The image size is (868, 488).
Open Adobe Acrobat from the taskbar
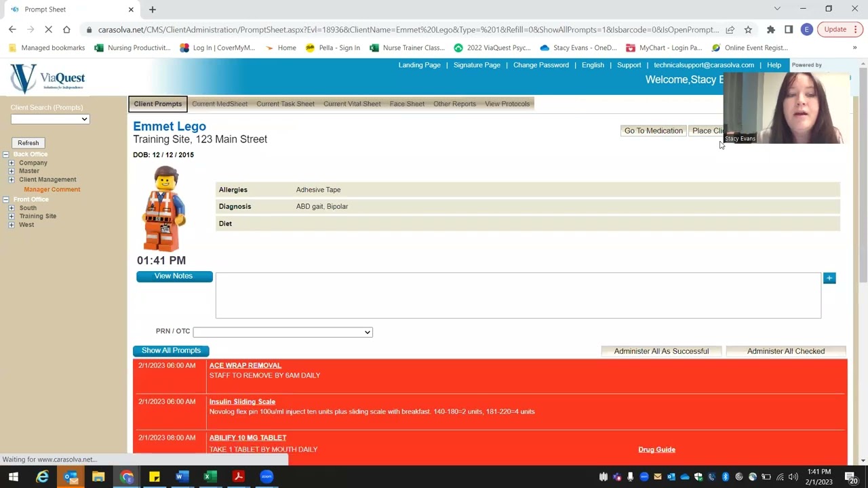[x=238, y=476]
